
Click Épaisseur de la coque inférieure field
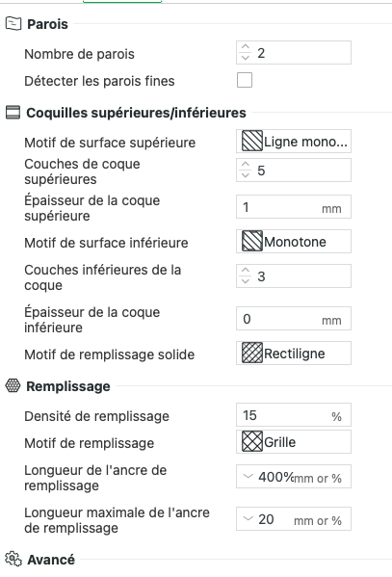[x=294, y=319]
